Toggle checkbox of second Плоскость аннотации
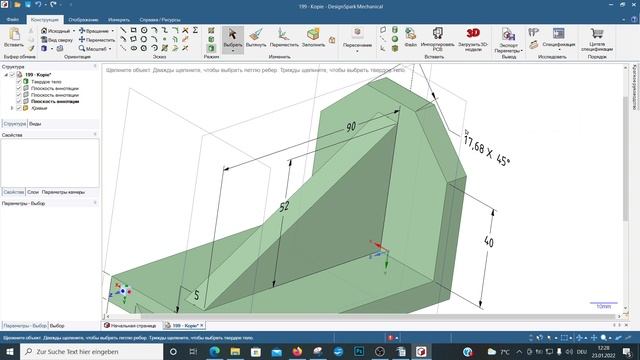This screenshot has height=360, width=640. coord(19,95)
